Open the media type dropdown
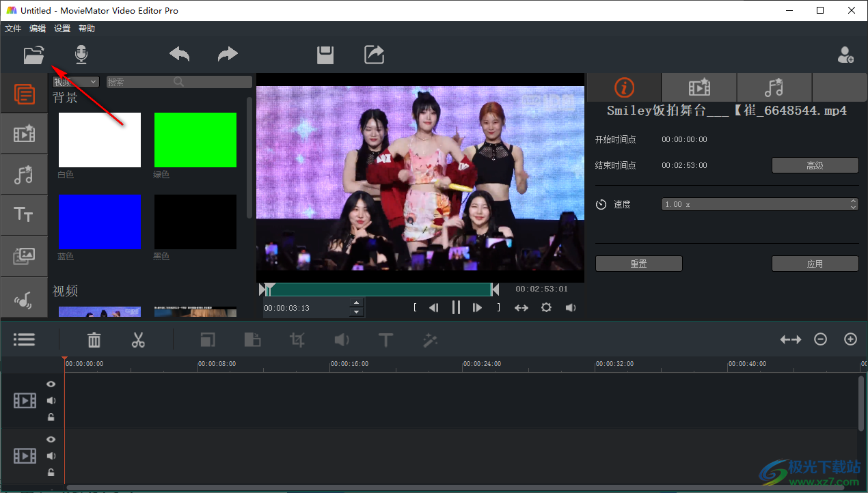This screenshot has width=868, height=493. pos(76,82)
